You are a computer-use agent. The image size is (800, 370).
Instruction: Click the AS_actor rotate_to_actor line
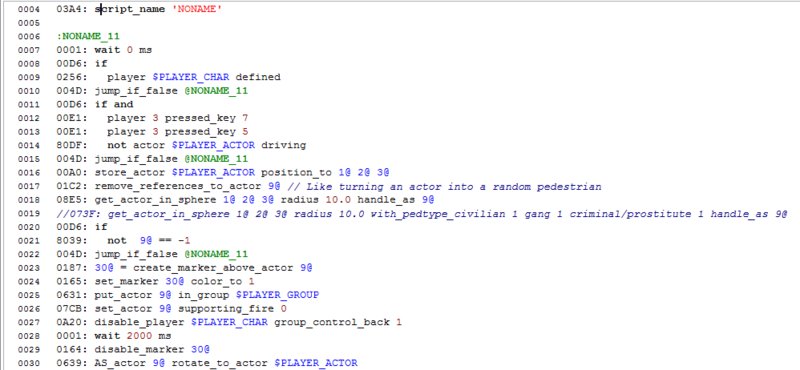[207, 363]
